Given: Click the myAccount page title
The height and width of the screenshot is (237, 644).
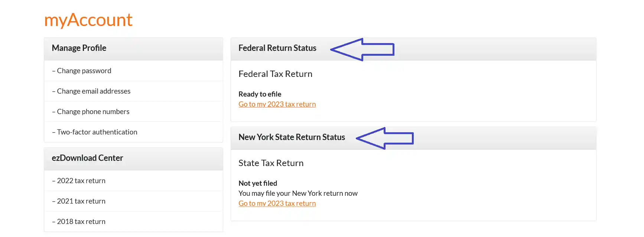Looking at the screenshot, I should [x=88, y=20].
